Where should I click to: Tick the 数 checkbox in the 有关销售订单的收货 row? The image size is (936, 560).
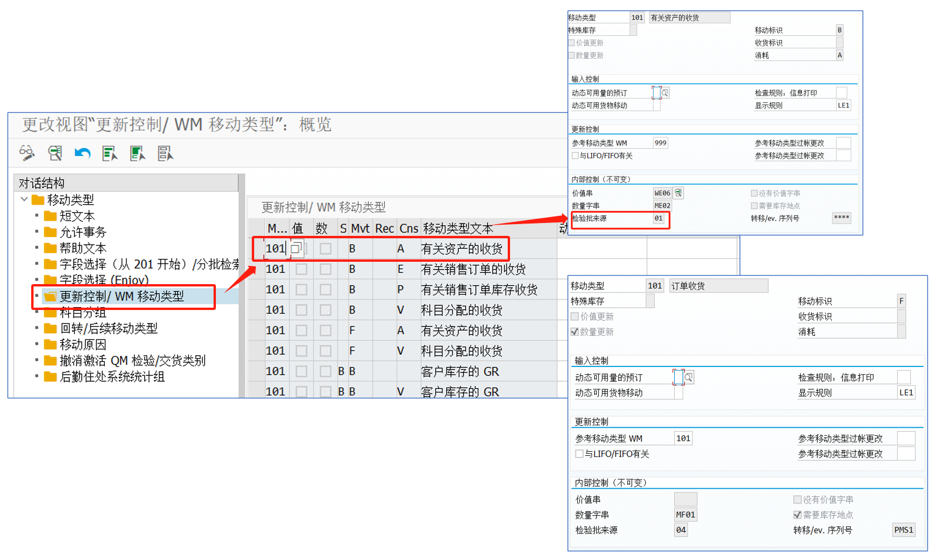pyautogui.click(x=325, y=269)
